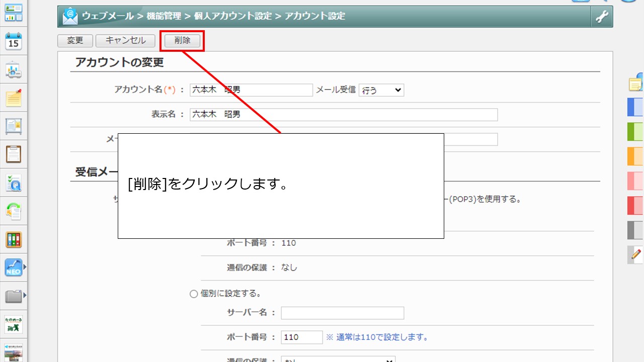
Task: Click the アカウント名 text field
Action: click(251, 90)
